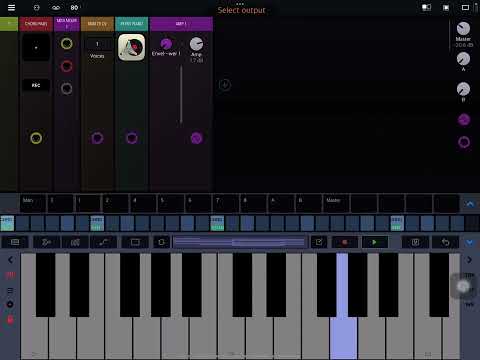Adjust the grey Amp gain knob
Screen dimensions: 480x360
[x=196, y=44]
